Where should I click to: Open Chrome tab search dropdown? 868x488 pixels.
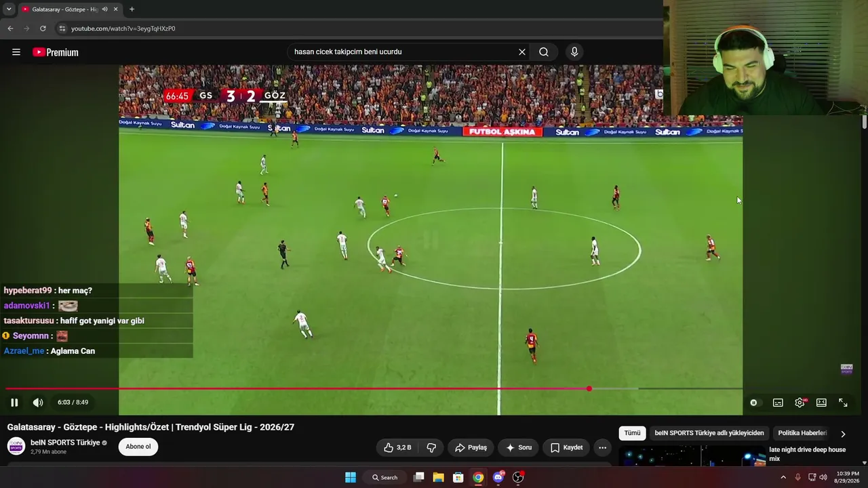coord(9,9)
